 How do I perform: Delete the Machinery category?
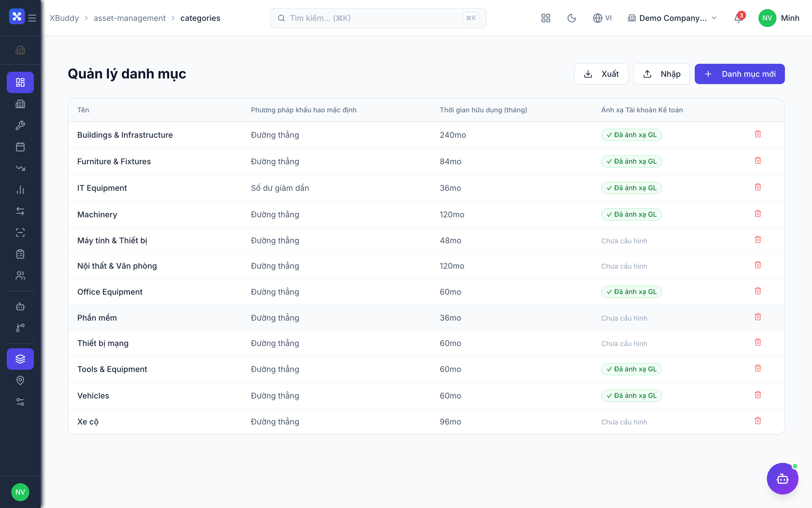758,214
